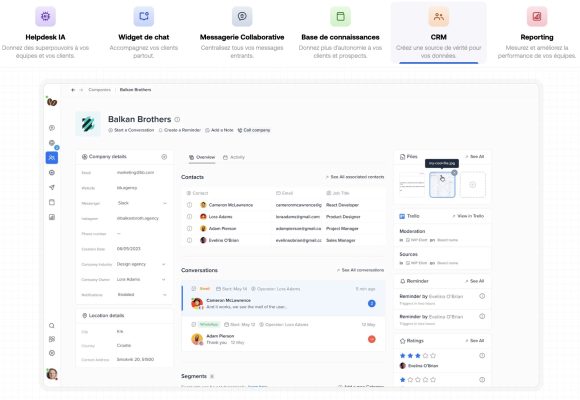Click the coffee bean workspace logo
The image size is (580, 400).
(x=52, y=102)
